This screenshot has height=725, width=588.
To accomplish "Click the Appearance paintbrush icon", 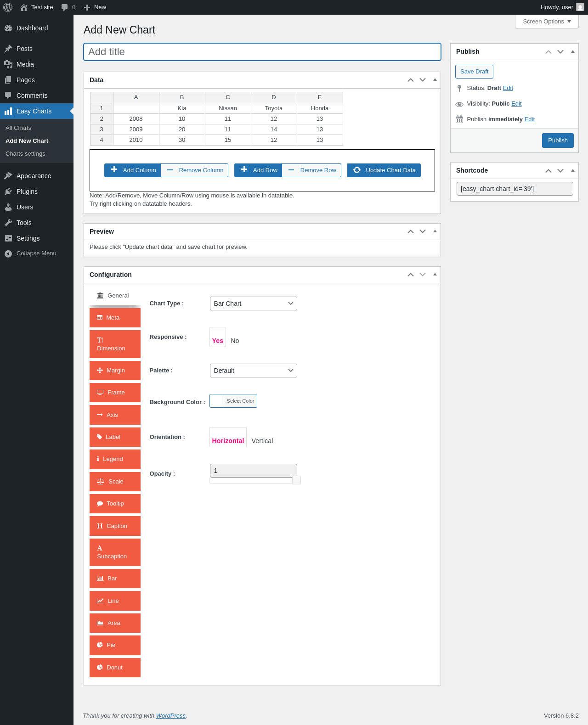I will point(8,176).
